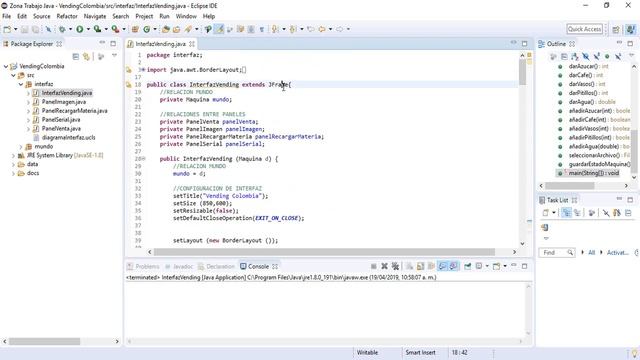Viewport: 640px width, 360px height.
Task: Click Pin Console icon
Action: [467, 266]
